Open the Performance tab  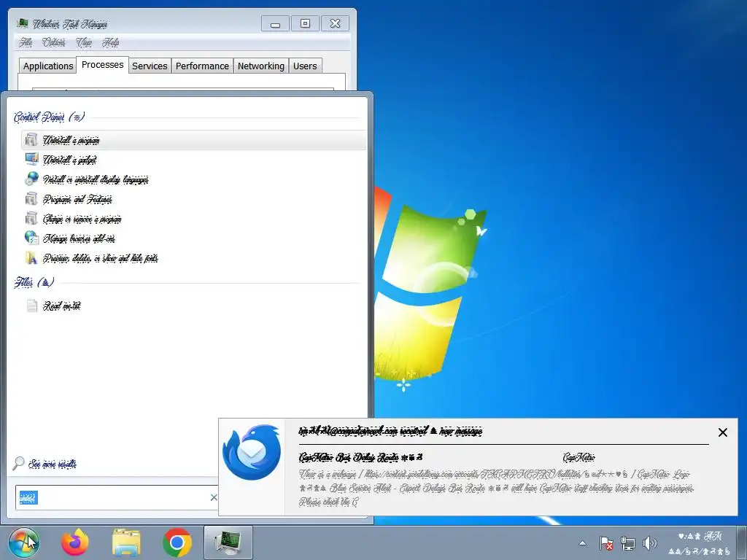(x=202, y=66)
